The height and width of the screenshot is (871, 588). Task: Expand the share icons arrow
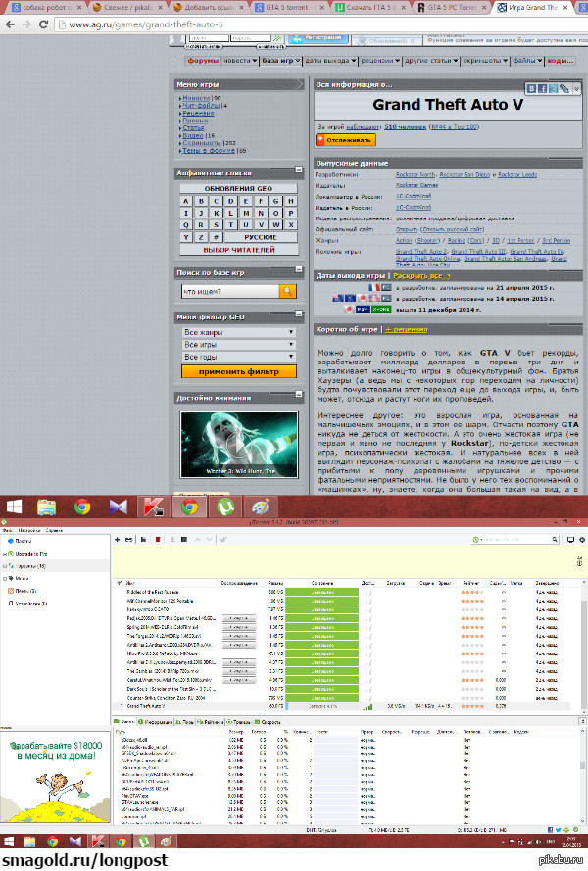coord(576,88)
